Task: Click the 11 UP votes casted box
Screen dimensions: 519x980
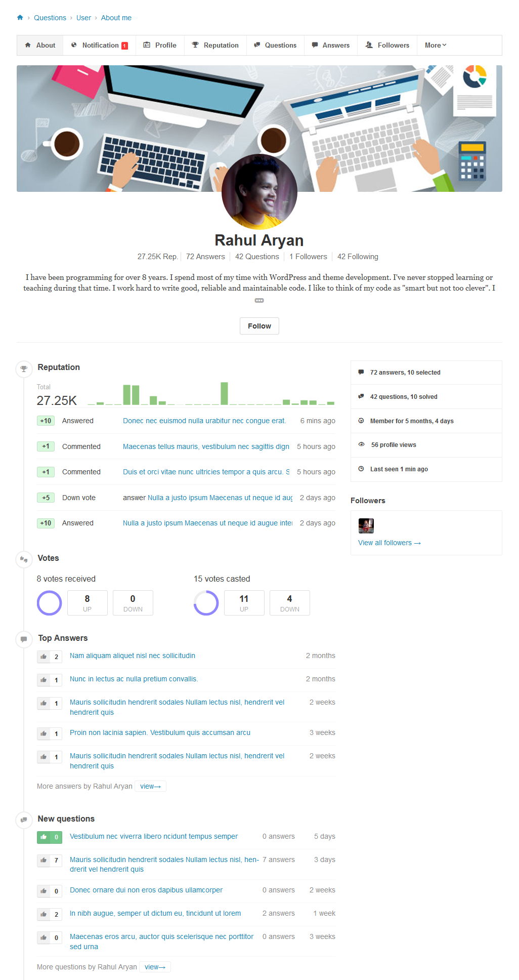Action: (244, 603)
